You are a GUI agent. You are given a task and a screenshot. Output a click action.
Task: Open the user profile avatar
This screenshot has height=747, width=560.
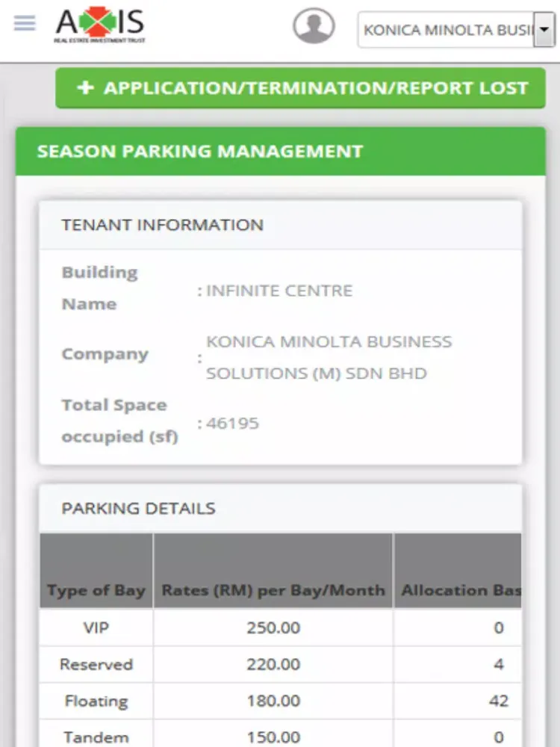click(314, 25)
